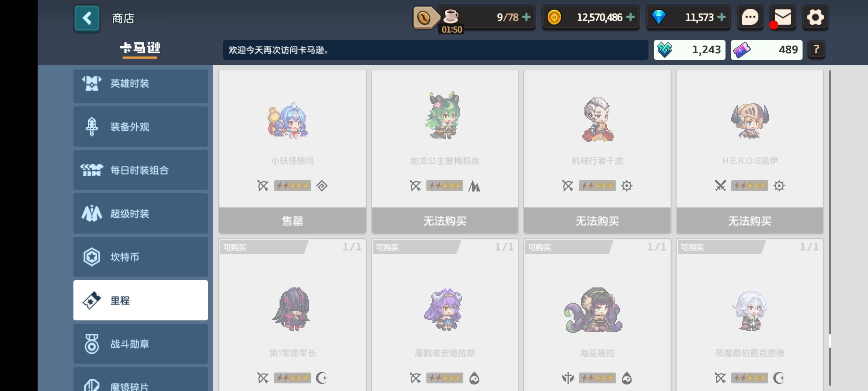This screenshot has width=868, height=391.
Task: Open the question mark help button
Action: 816,50
